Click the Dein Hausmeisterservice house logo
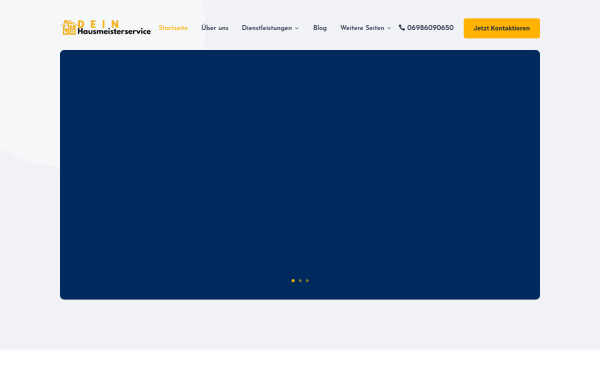 (x=106, y=28)
